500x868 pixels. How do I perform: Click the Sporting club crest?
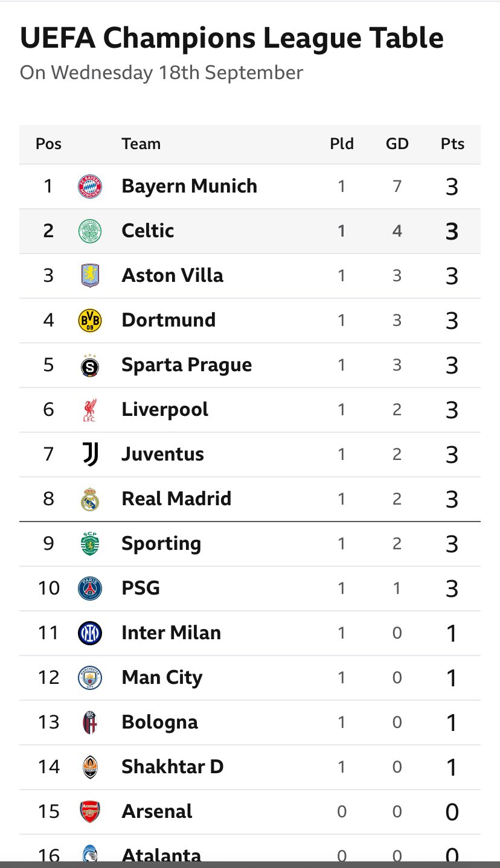[x=90, y=544]
